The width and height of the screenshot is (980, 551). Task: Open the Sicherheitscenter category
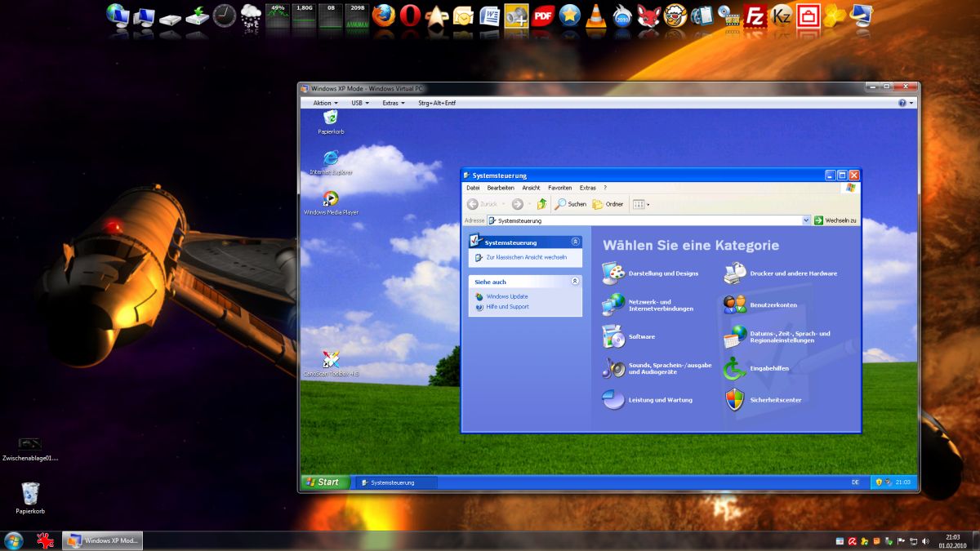763,400
